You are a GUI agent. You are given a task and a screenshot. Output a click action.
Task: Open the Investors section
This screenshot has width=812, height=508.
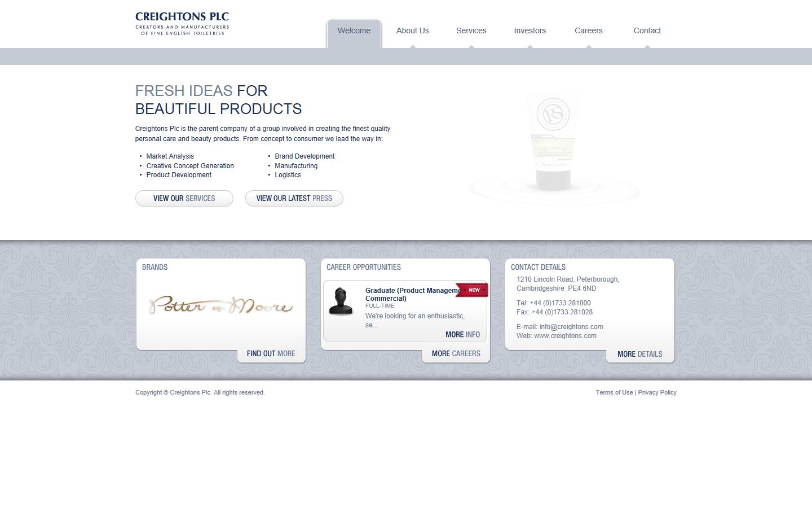[x=529, y=31]
